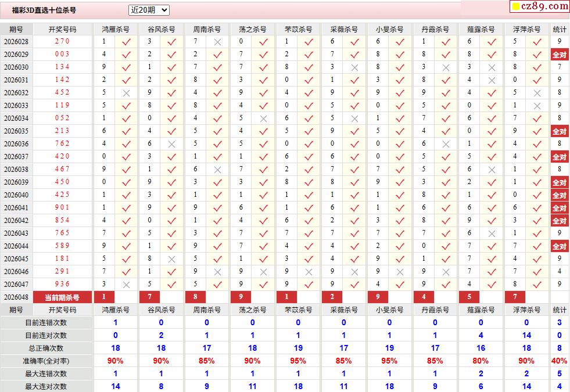Click the red 全对 badge in row 2026044
The height and width of the screenshot is (392, 570).
pyautogui.click(x=559, y=246)
